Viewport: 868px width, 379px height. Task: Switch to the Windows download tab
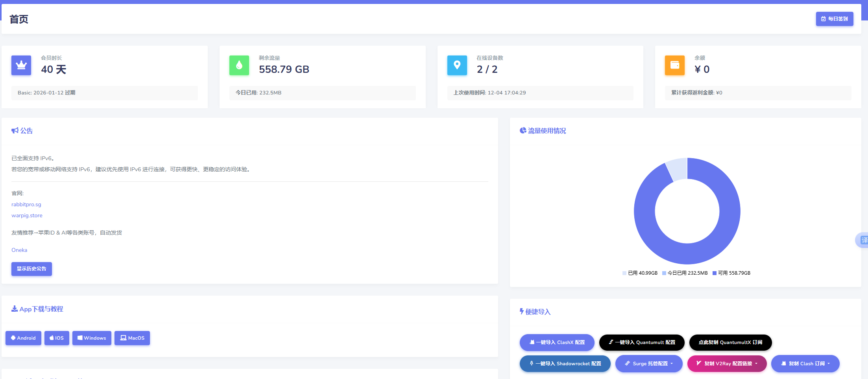pos(92,338)
